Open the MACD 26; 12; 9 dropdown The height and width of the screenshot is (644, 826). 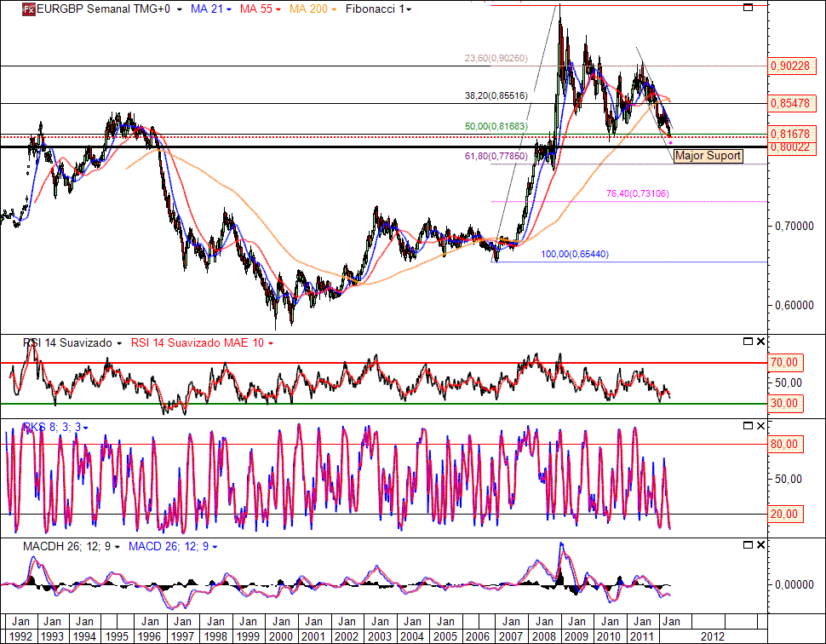[x=215, y=547]
